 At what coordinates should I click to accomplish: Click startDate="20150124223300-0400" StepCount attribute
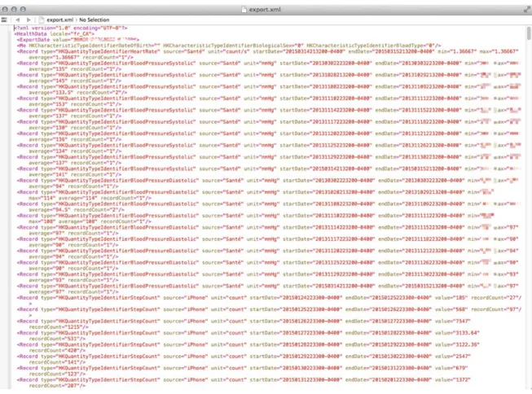point(296,298)
